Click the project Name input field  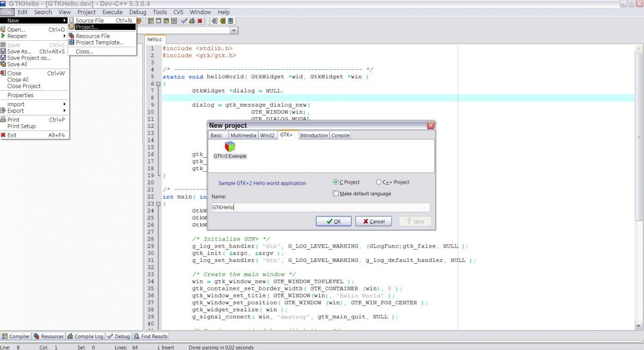click(320, 207)
